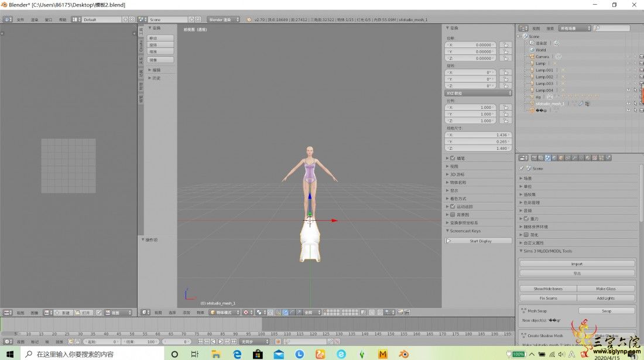The image size is (644, 360).
Task: Toggle visibility of Lamp.004 in outliner
Action: (628, 90)
